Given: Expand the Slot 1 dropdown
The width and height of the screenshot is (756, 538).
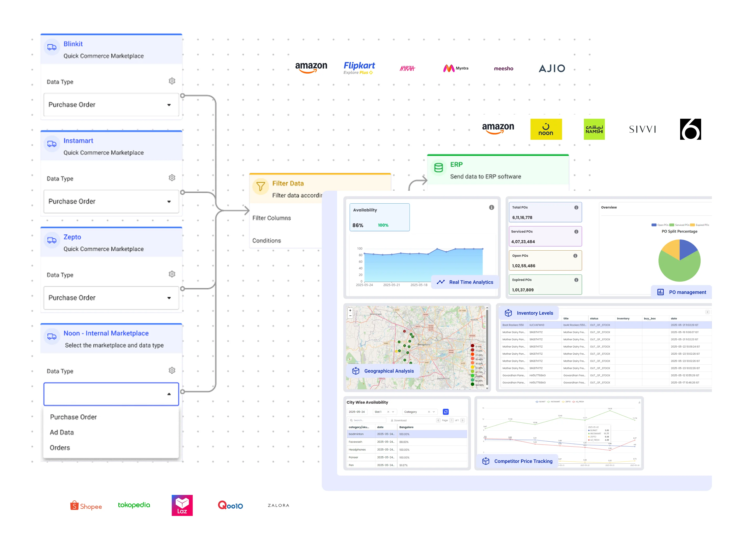Looking at the screenshot, I should (x=393, y=412).
